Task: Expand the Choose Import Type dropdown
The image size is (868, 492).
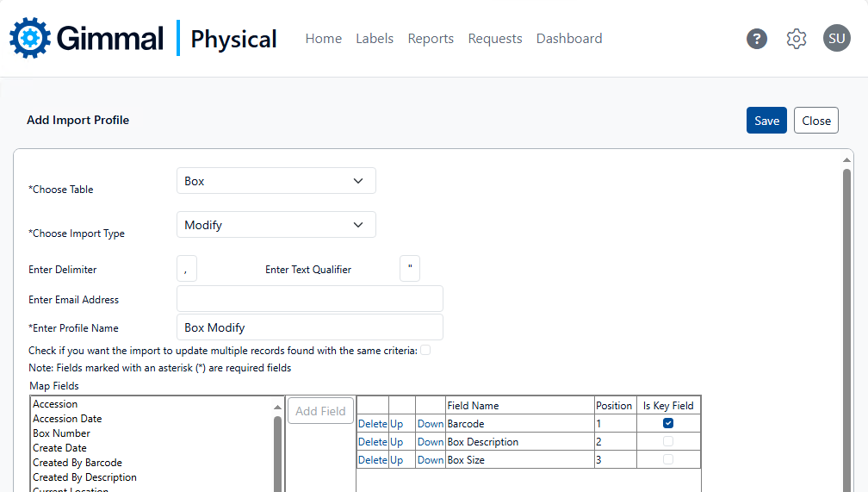Action: (x=276, y=224)
